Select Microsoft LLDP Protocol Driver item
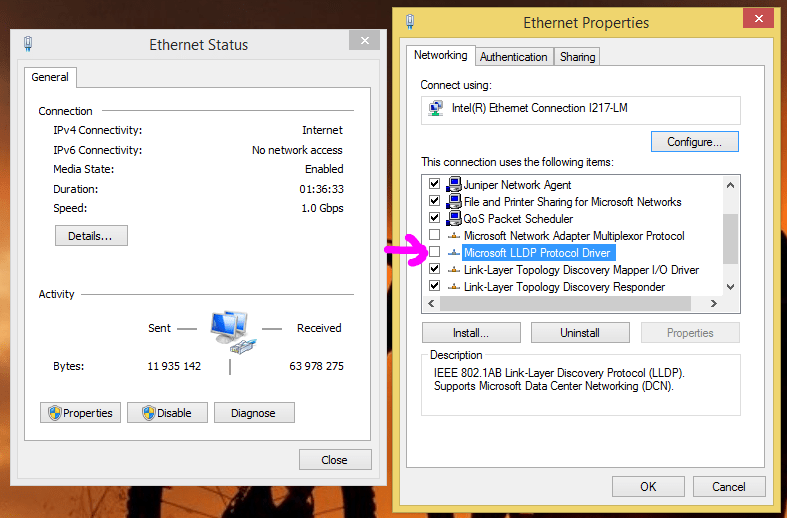Viewport: 787px width, 518px height. click(538, 253)
